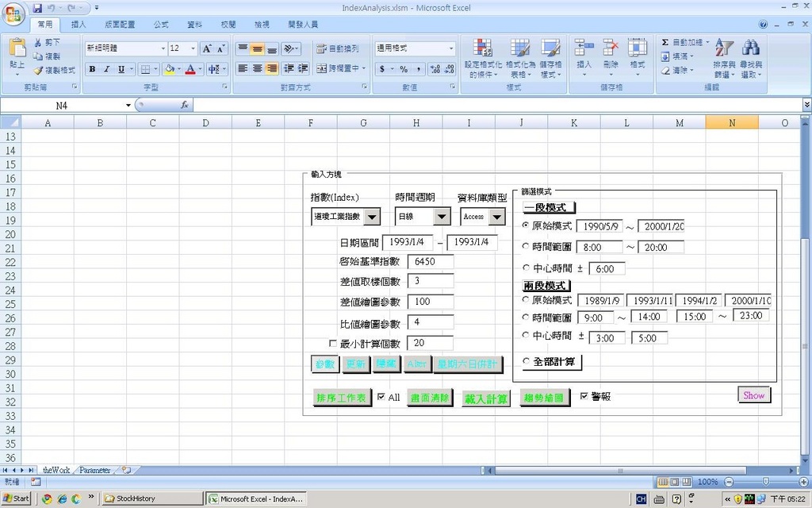
Task: Expand the 時間週期 dropdown
Action: coord(442,216)
